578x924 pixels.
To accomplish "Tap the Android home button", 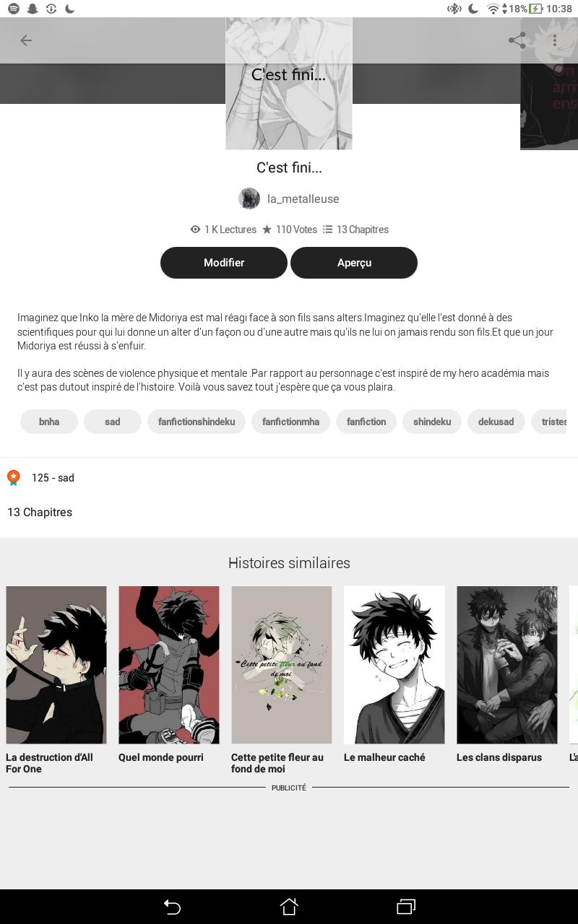I will click(x=289, y=907).
